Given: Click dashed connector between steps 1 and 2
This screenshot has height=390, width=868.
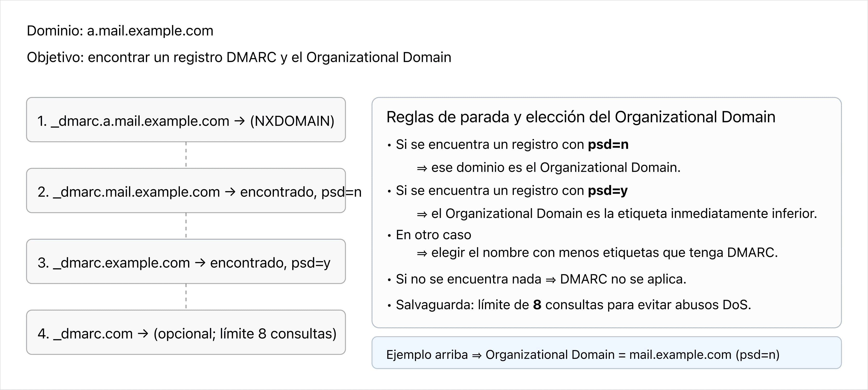Looking at the screenshot, I should (x=186, y=155).
